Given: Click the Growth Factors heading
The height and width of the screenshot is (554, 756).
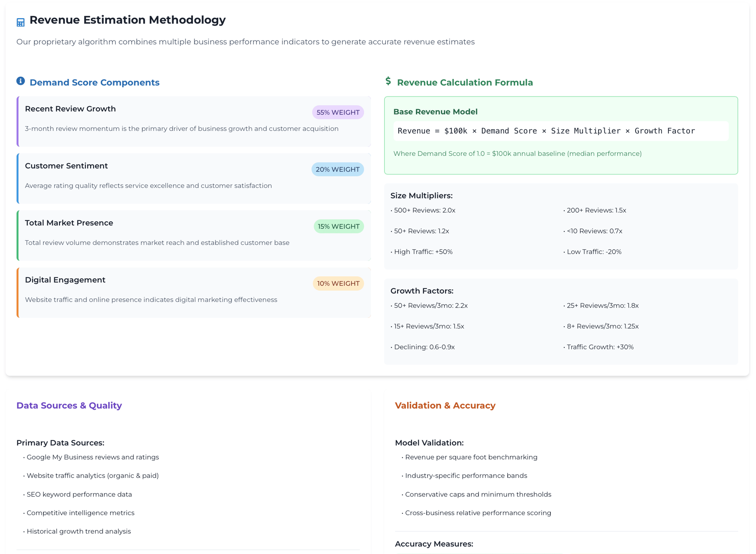Looking at the screenshot, I should click(x=421, y=291).
